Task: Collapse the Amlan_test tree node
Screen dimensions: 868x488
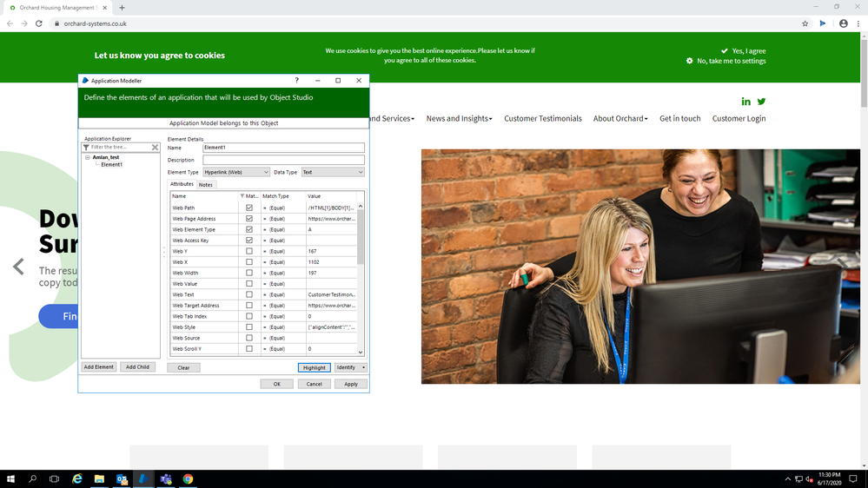Action: [88, 158]
